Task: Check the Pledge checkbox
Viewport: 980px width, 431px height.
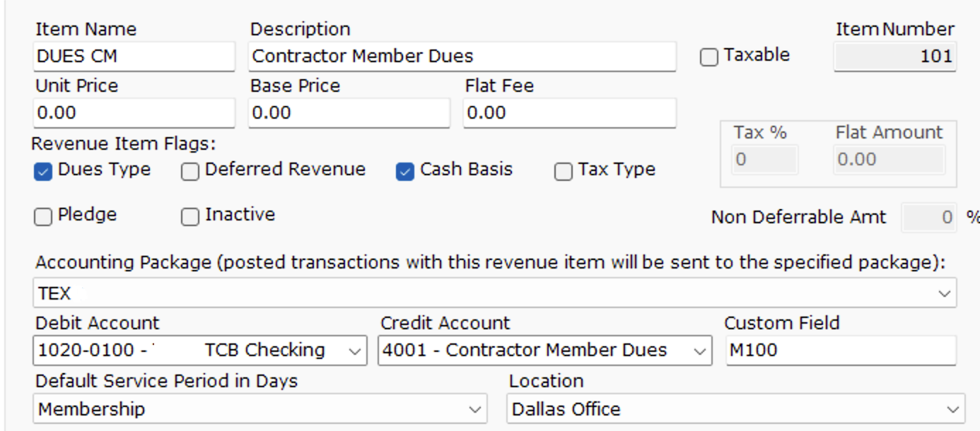Action: coord(43,218)
